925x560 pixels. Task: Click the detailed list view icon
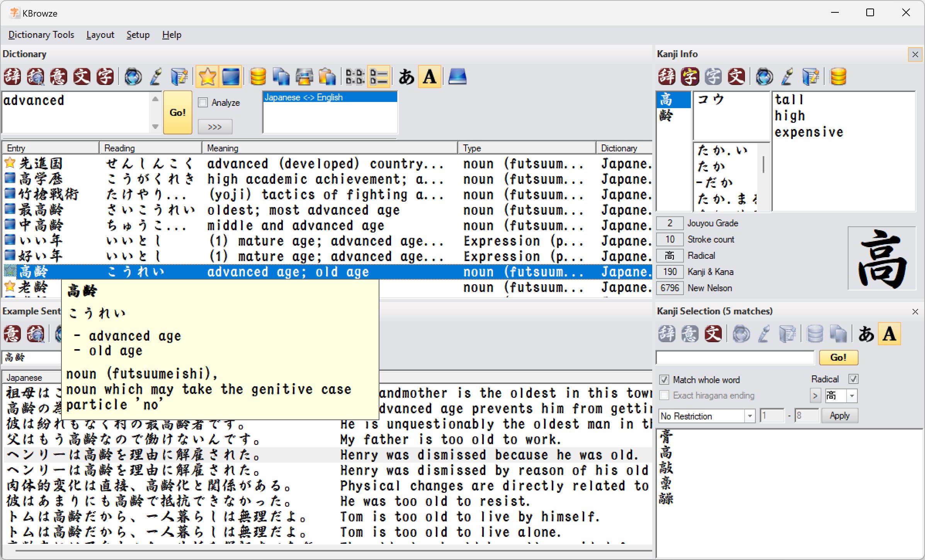[x=379, y=76]
